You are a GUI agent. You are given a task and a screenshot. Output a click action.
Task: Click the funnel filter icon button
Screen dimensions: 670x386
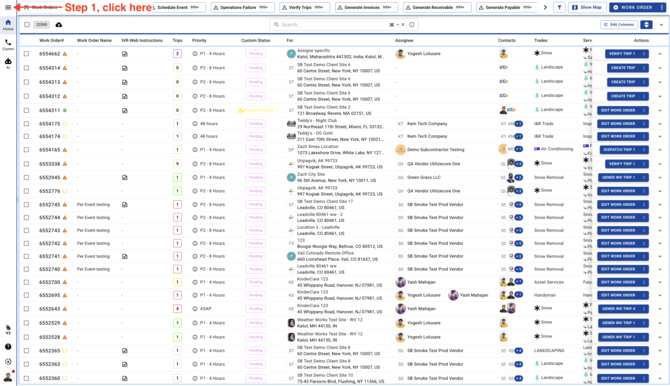[x=559, y=7]
